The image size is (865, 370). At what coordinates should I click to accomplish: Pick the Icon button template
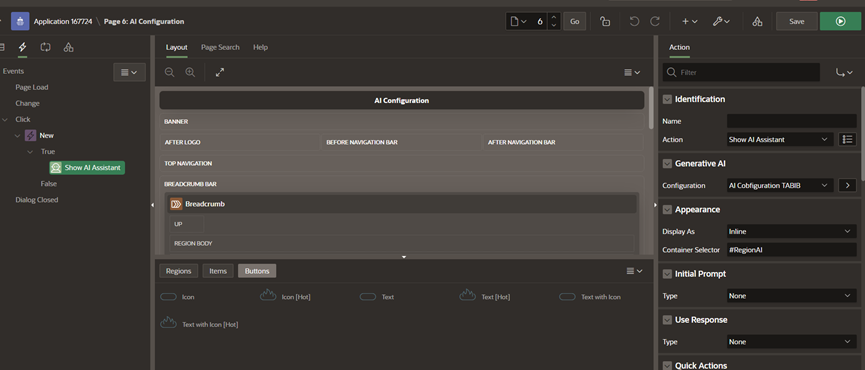coord(177,297)
